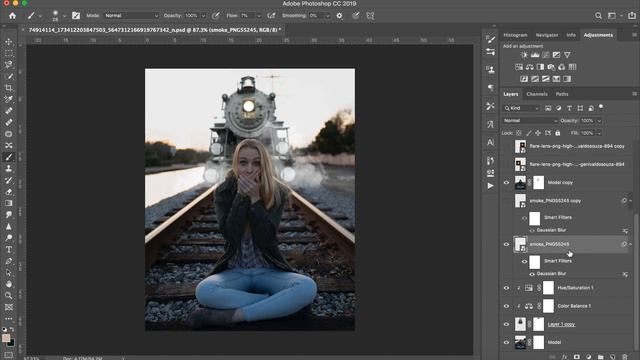Select the Crop tool
Viewport: 640px width, 360px height.
point(9,88)
